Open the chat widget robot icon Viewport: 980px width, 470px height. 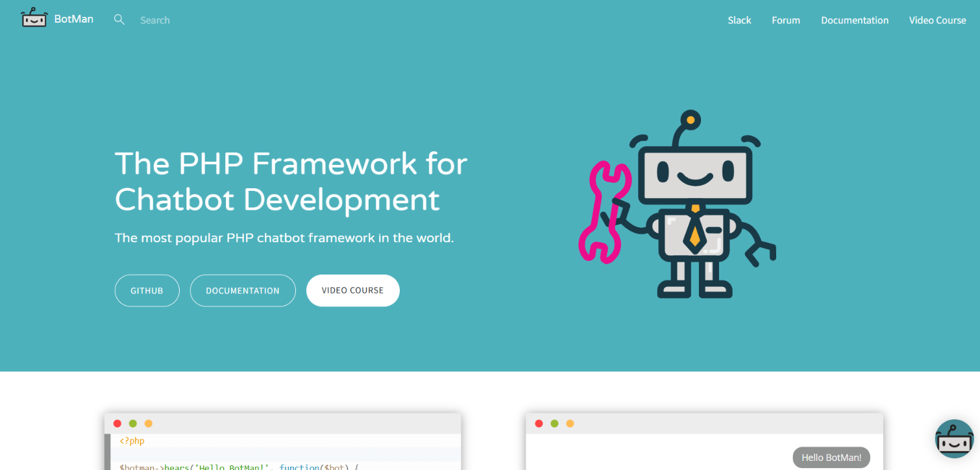point(954,439)
